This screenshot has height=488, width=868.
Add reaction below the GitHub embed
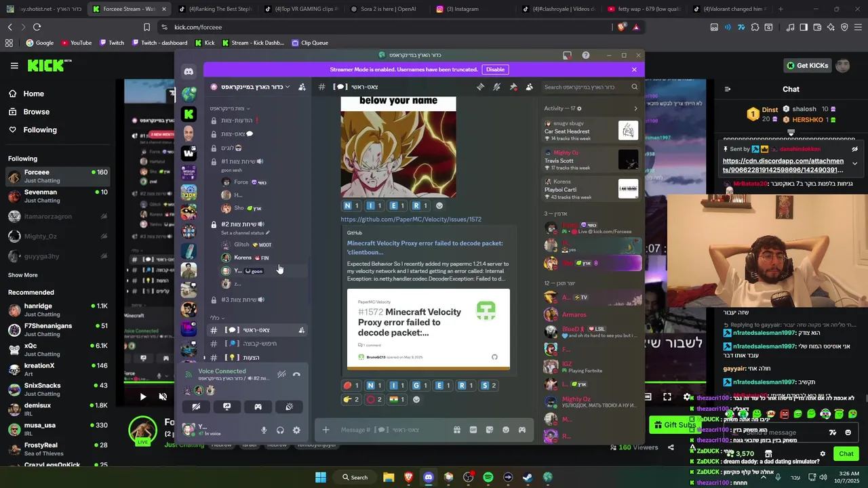[x=416, y=399]
